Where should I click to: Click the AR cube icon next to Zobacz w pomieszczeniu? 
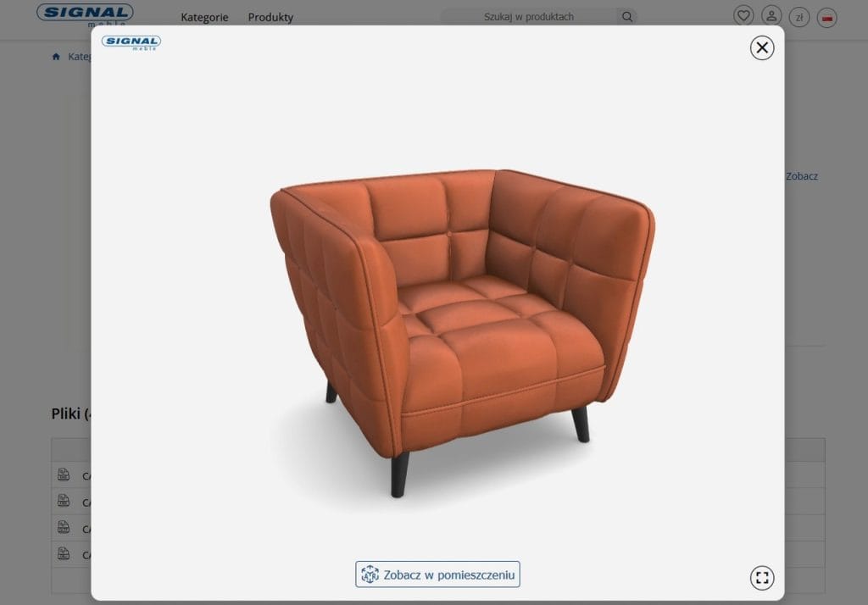click(370, 574)
